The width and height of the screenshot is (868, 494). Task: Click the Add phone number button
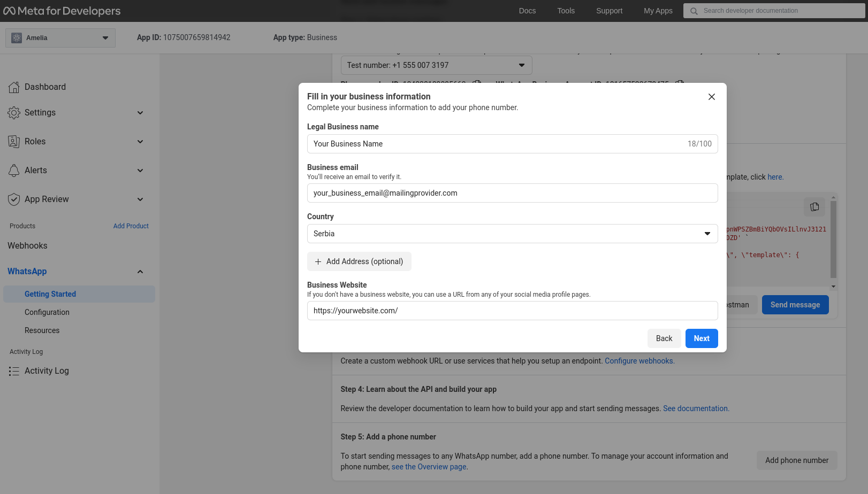797,460
